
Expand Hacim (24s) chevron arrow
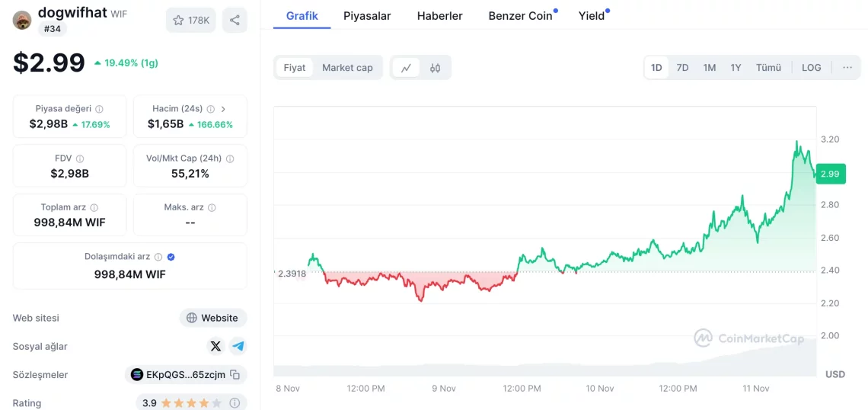(x=223, y=109)
